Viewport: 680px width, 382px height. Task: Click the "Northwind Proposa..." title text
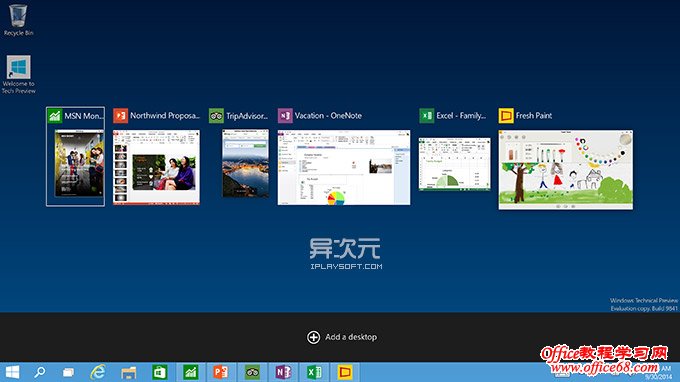(165, 116)
